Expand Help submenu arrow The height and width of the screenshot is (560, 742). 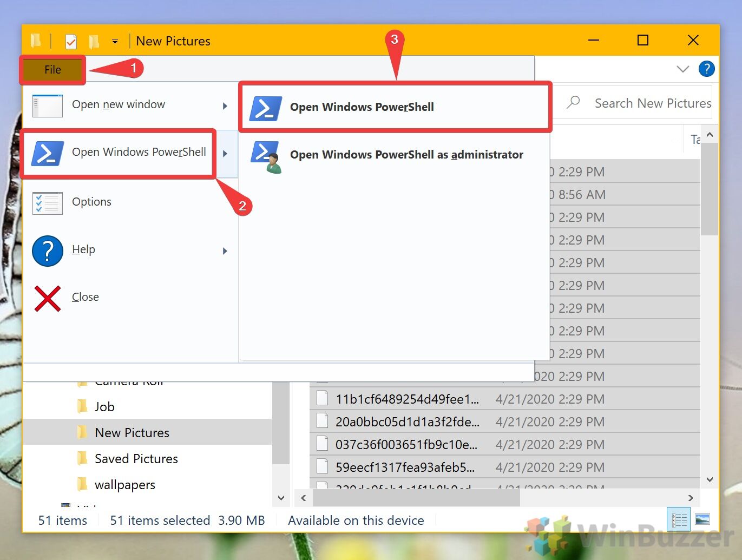coord(225,251)
